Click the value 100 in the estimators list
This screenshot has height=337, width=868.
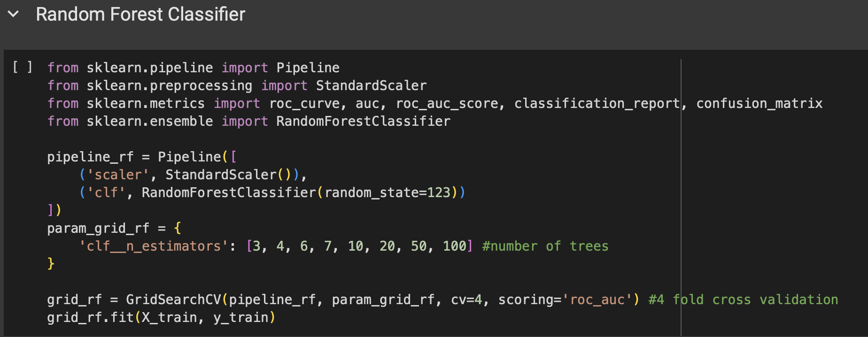click(454, 246)
